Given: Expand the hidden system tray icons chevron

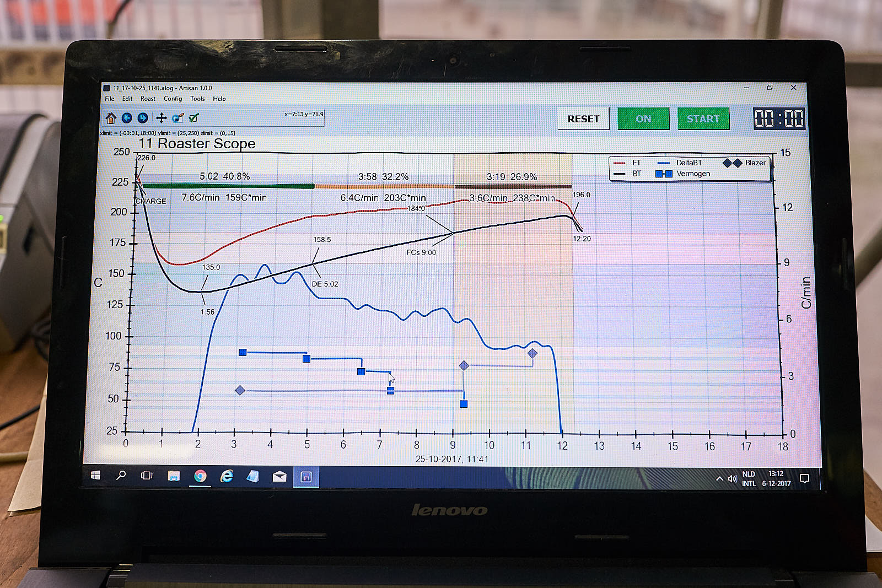Looking at the screenshot, I should (719, 479).
